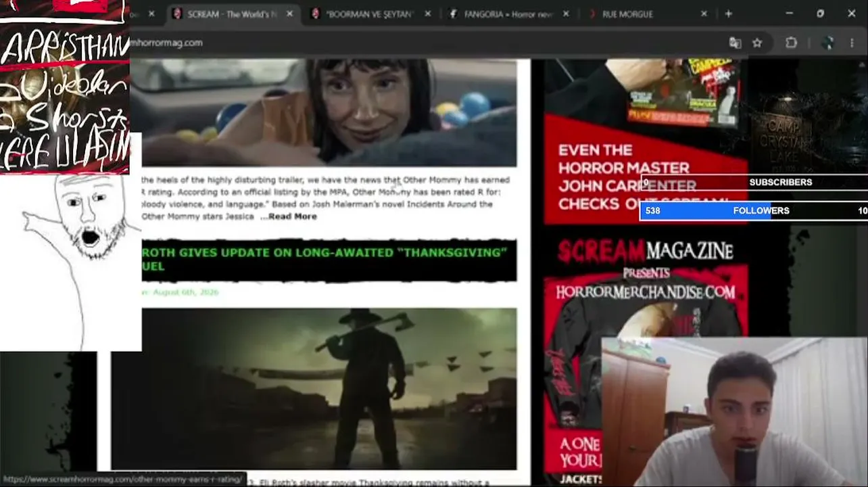Click the Read More link
Screen dimensions: 868x487
click(x=292, y=216)
